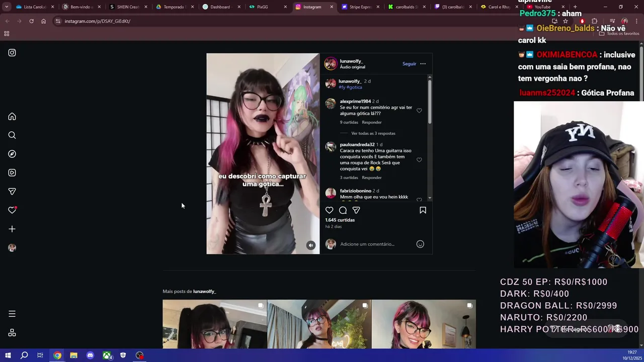Open the Reels icon in the sidebar

point(12,173)
